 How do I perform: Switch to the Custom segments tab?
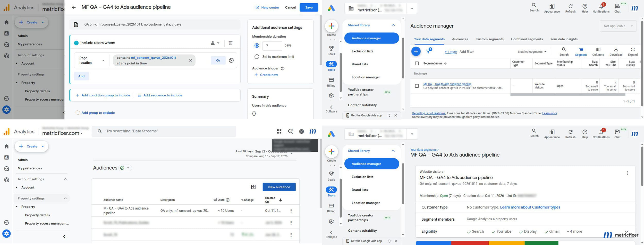[x=489, y=39]
